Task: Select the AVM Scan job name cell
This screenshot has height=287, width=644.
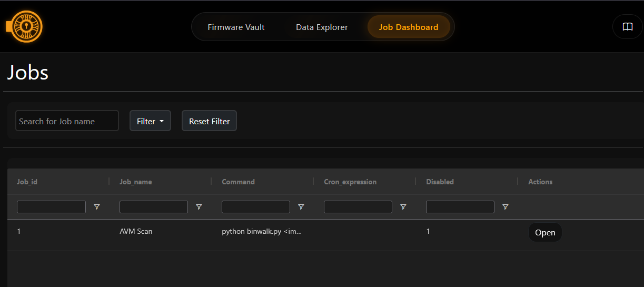Action: pos(136,231)
